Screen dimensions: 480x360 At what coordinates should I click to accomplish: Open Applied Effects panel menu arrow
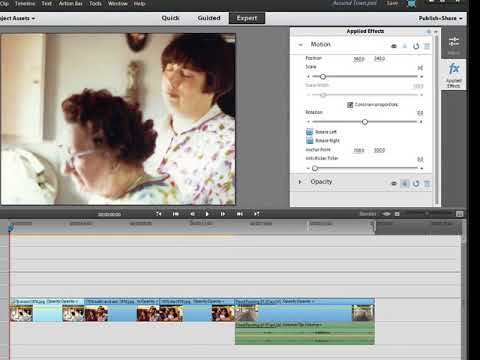pyautogui.click(x=436, y=31)
